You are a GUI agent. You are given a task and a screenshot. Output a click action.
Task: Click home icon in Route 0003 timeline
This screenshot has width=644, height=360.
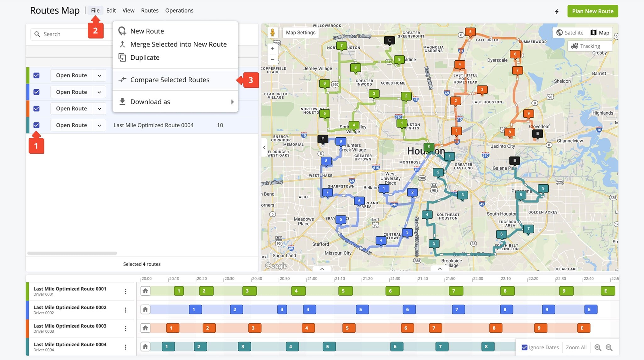tap(145, 328)
